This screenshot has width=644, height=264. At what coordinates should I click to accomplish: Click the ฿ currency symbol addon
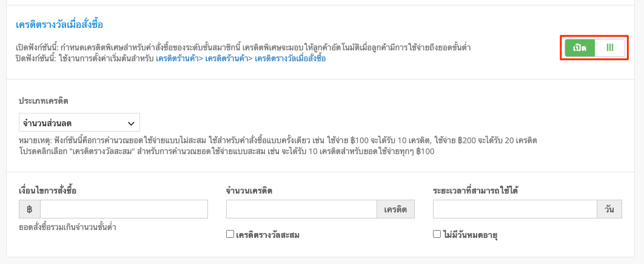point(30,209)
